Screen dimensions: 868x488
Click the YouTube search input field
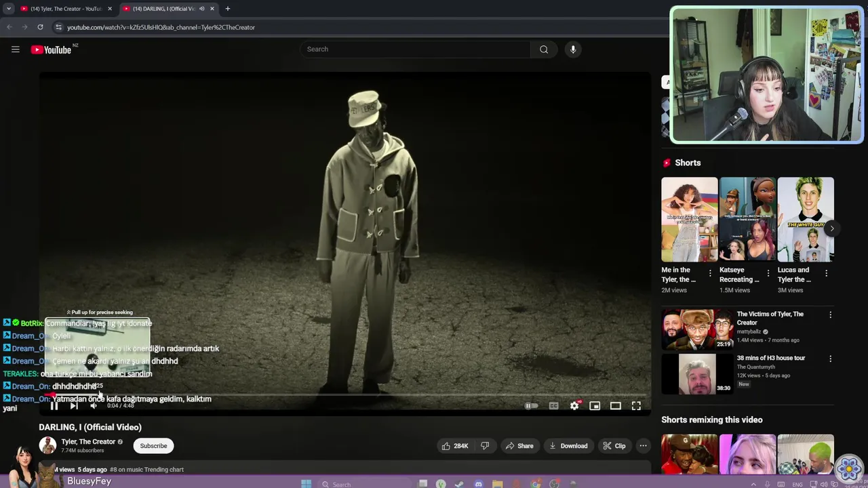coord(415,49)
